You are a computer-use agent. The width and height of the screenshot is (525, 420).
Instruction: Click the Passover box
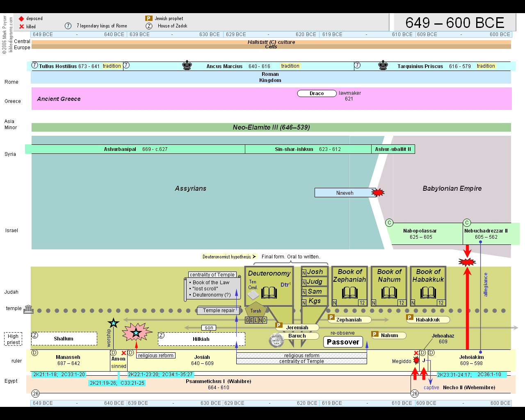343,342
